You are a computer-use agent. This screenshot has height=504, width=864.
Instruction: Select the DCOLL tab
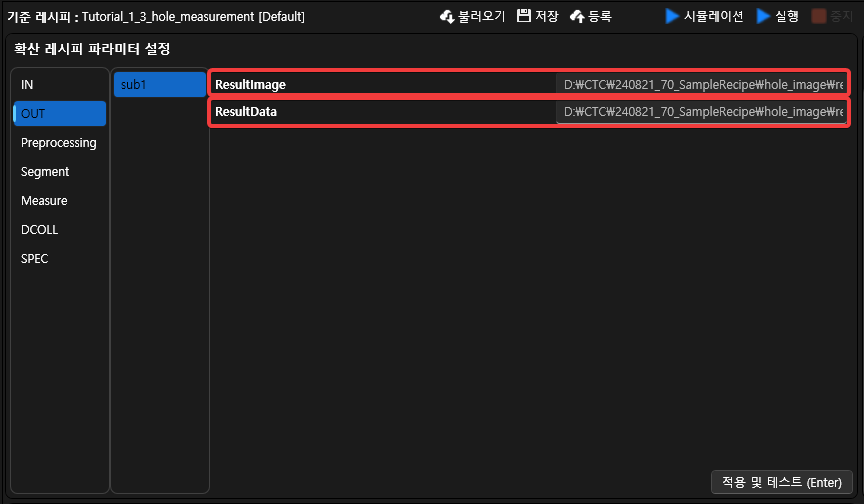(x=40, y=230)
